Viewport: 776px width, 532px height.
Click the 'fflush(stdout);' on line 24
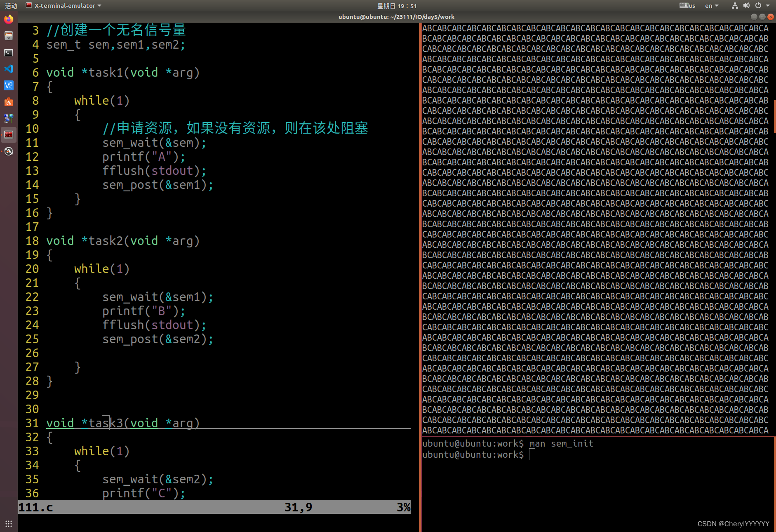[x=154, y=325]
